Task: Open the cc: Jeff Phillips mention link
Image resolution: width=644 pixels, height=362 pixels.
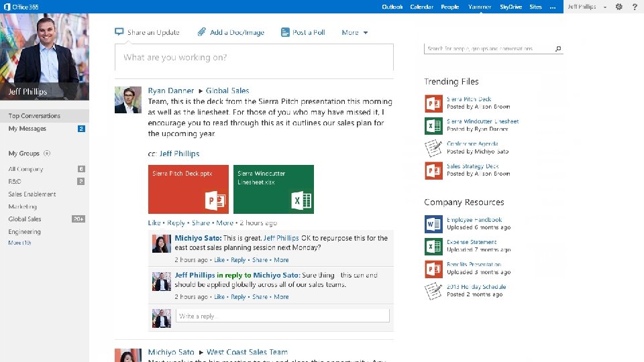Action: [x=180, y=154]
